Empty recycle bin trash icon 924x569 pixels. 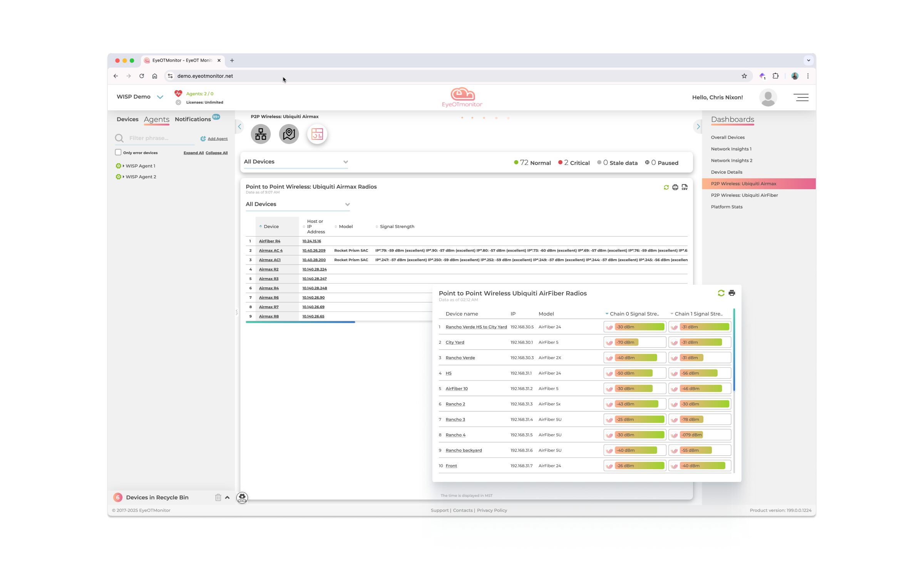tap(218, 497)
